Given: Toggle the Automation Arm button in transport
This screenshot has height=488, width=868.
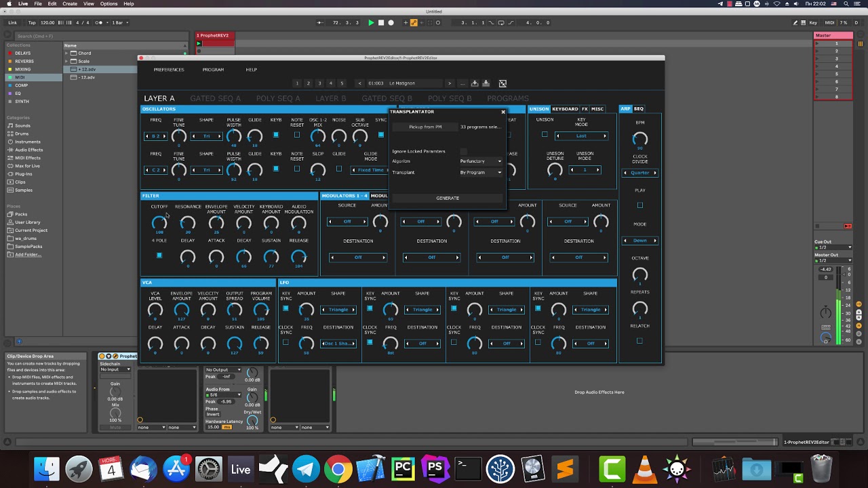Looking at the screenshot, I should tap(414, 22).
